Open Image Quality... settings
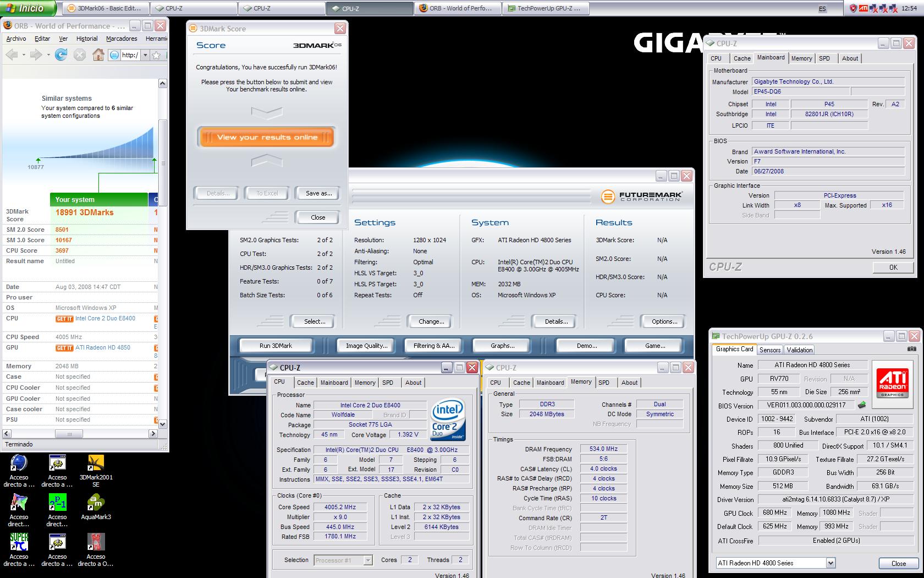This screenshot has width=924, height=578. 366,346
